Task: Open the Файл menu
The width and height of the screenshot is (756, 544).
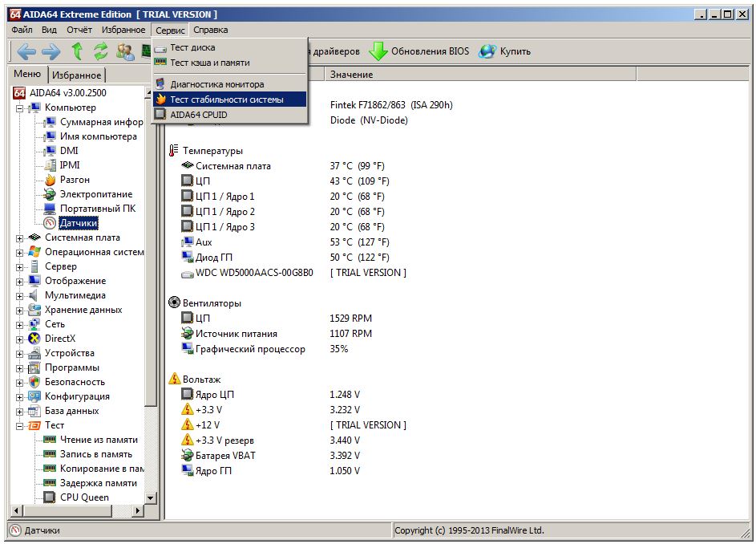Action: [22, 30]
